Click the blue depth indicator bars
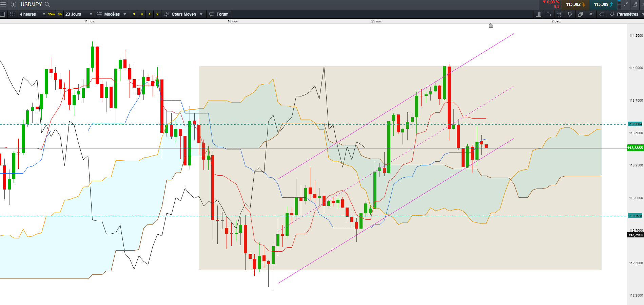644x305 pixels. pyautogui.click(x=619, y=4)
